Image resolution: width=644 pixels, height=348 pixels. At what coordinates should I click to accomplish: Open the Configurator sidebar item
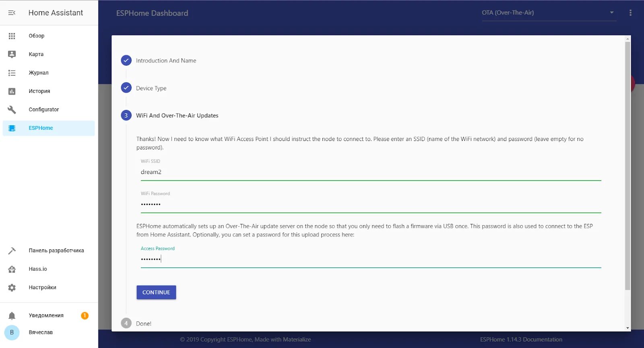pyautogui.click(x=49, y=110)
